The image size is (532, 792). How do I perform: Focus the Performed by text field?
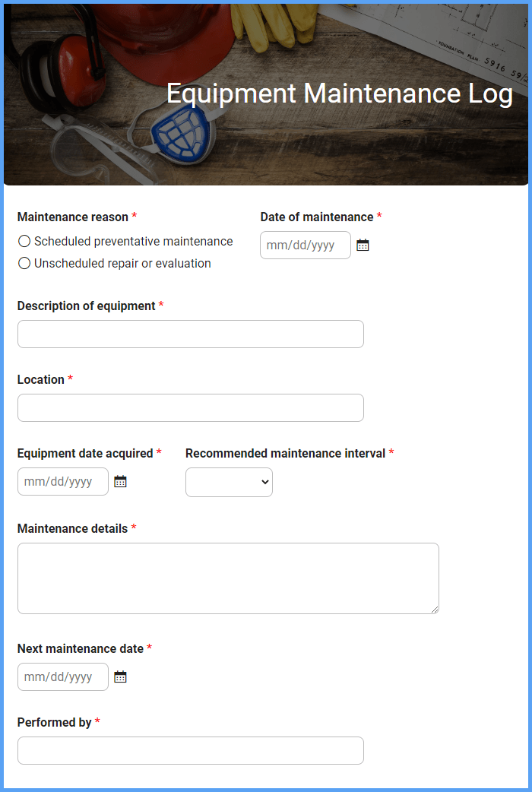(x=191, y=751)
